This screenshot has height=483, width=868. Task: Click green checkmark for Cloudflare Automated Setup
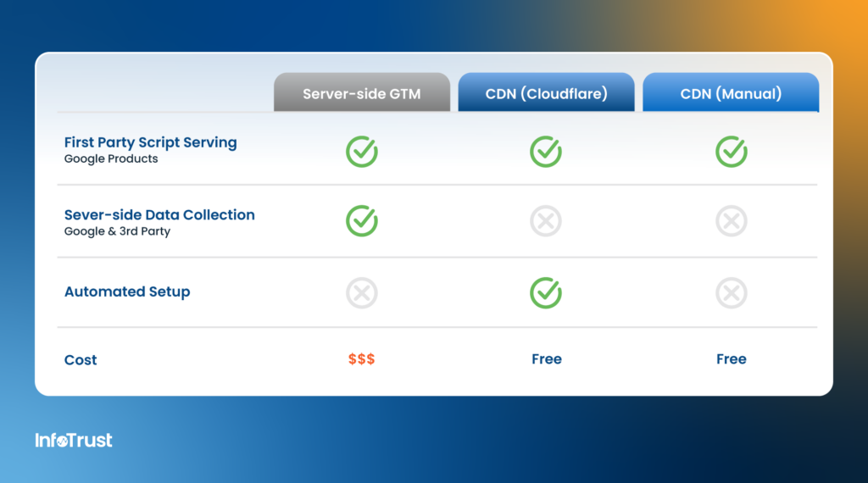point(546,293)
